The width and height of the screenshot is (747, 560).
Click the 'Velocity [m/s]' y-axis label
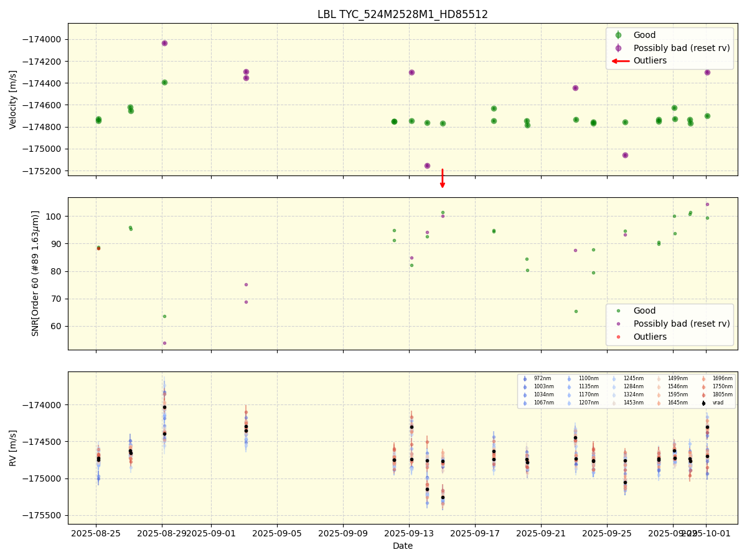(x=13, y=100)
